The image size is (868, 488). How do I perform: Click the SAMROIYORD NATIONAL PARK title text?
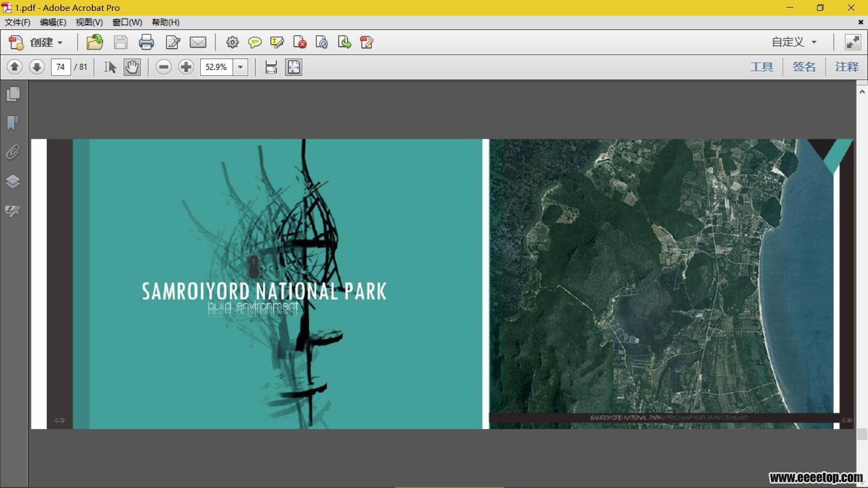(x=264, y=291)
